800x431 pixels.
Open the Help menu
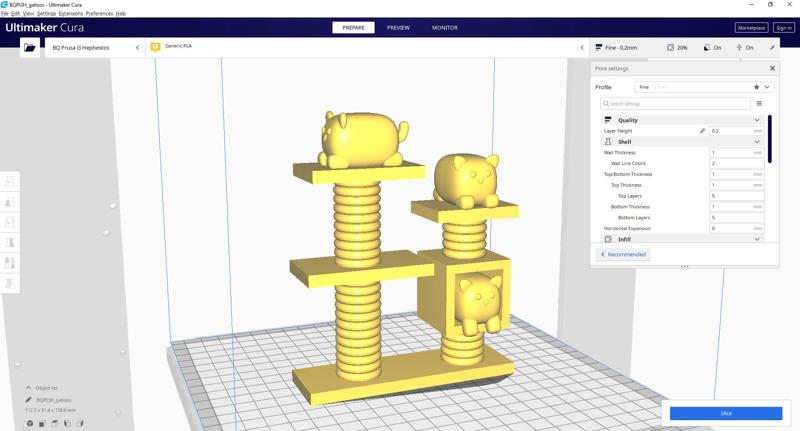coord(121,14)
